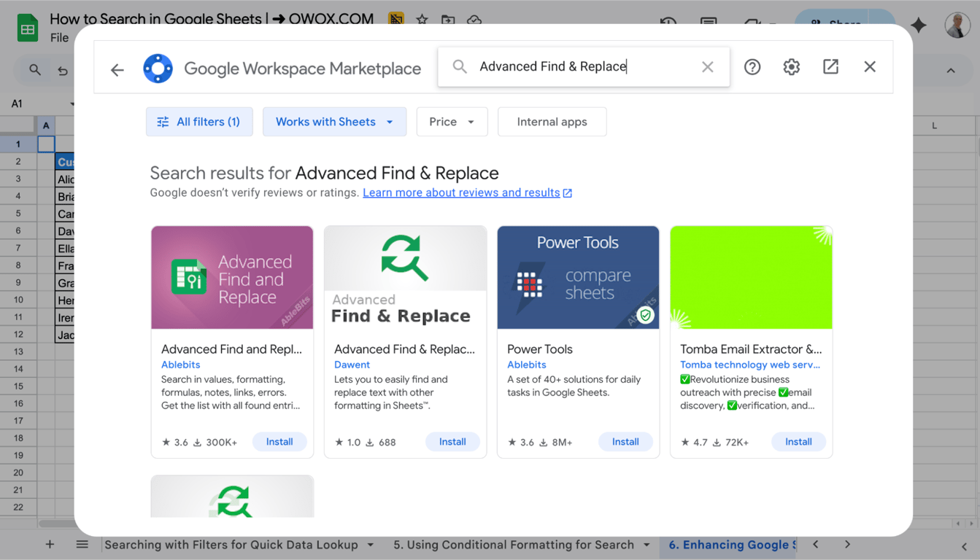
Task: Click the Sheets toolbar search icon
Action: tap(35, 70)
